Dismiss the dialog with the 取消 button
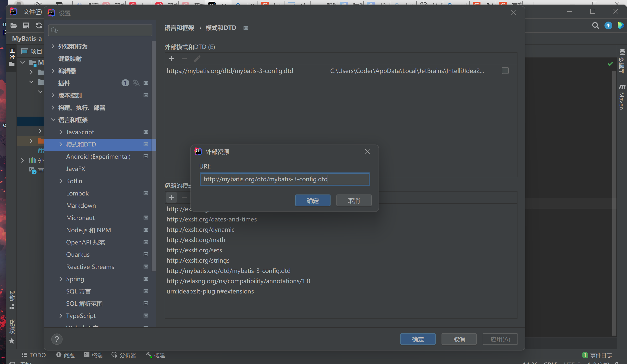The width and height of the screenshot is (627, 364). click(354, 200)
